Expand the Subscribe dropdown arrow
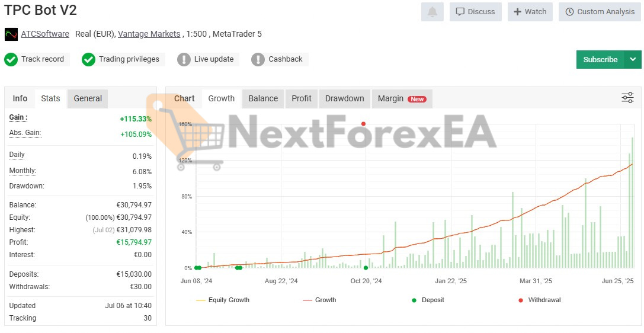The width and height of the screenshot is (644, 333). (x=633, y=59)
